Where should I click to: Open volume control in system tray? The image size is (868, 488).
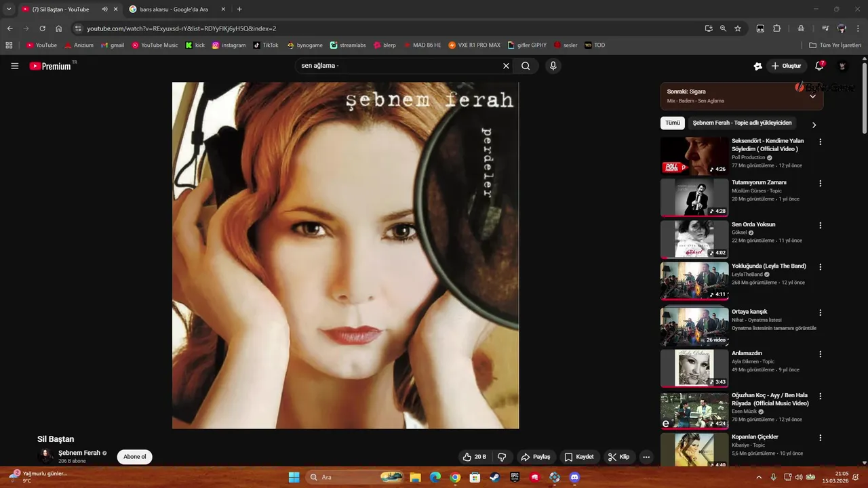(x=798, y=477)
